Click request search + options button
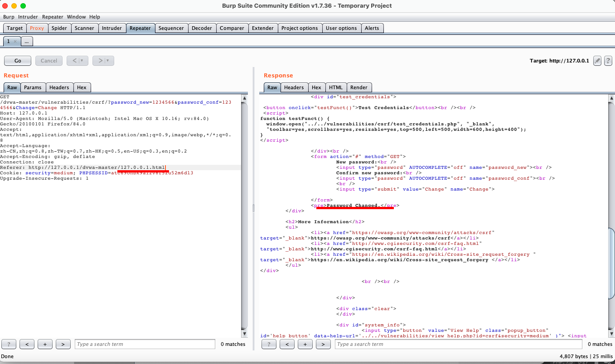The image size is (615, 364). click(45, 344)
